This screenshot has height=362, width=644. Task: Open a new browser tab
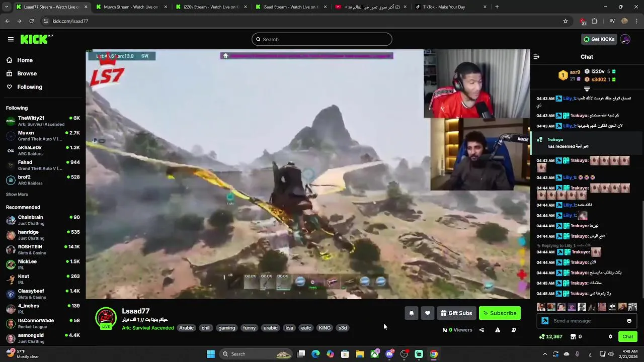(497, 7)
